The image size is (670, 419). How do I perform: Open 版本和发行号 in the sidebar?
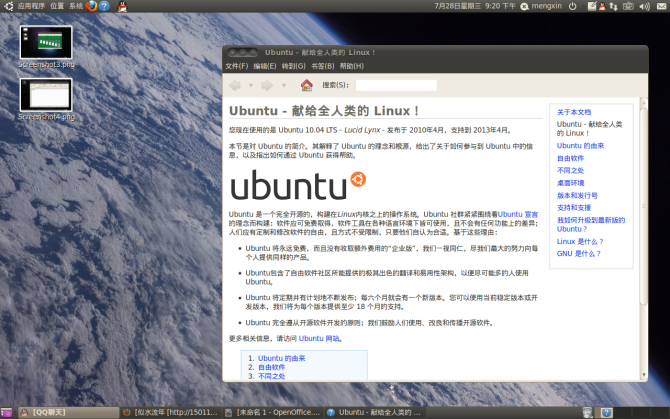click(577, 196)
